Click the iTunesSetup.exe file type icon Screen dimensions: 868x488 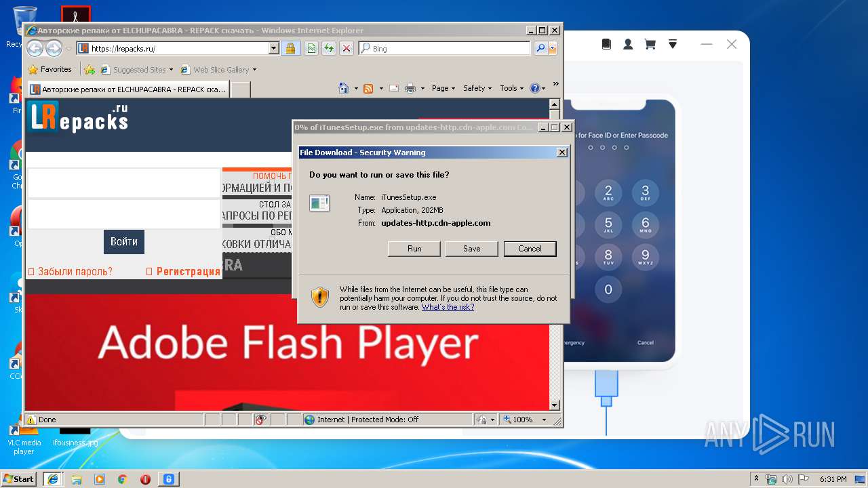319,203
